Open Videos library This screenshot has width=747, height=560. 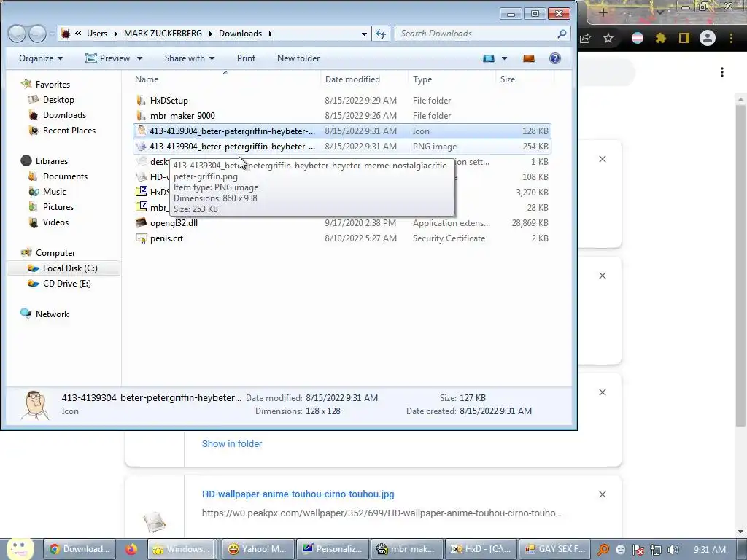pyautogui.click(x=55, y=222)
